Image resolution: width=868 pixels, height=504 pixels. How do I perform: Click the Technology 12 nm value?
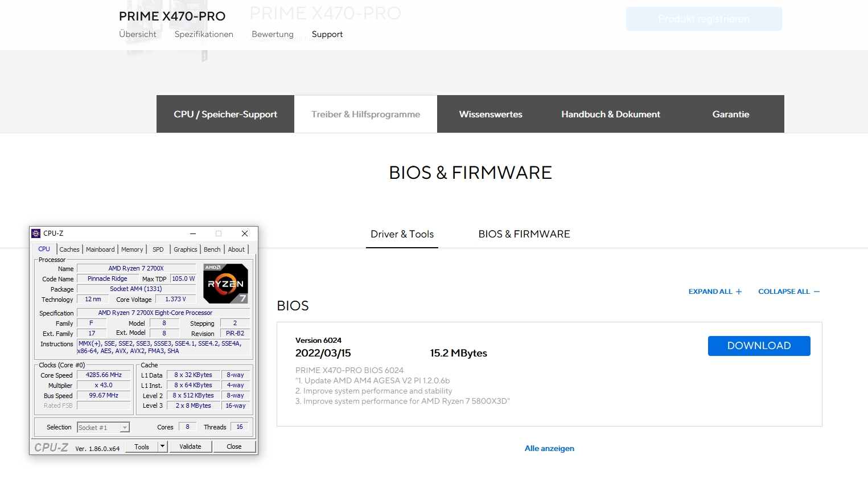pos(93,299)
